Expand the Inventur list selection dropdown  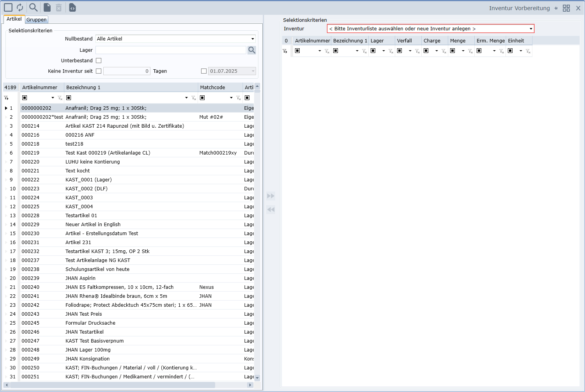pyautogui.click(x=530, y=29)
